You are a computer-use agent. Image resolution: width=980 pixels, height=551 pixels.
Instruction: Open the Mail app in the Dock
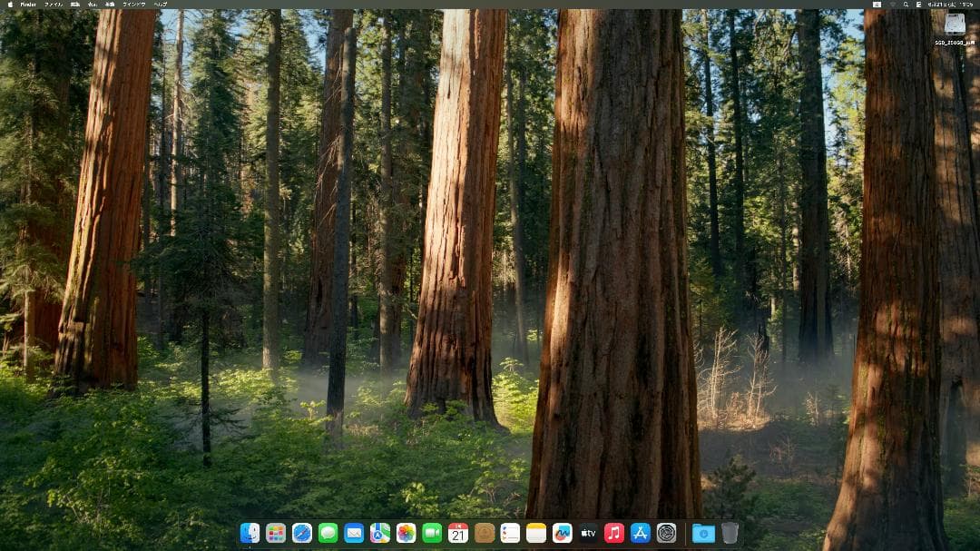pyautogui.click(x=354, y=533)
